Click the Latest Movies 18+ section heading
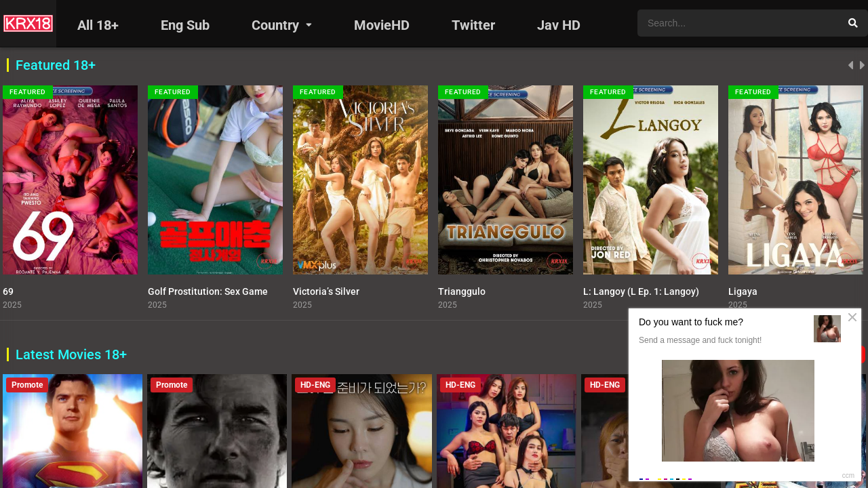The image size is (868, 488). click(71, 354)
